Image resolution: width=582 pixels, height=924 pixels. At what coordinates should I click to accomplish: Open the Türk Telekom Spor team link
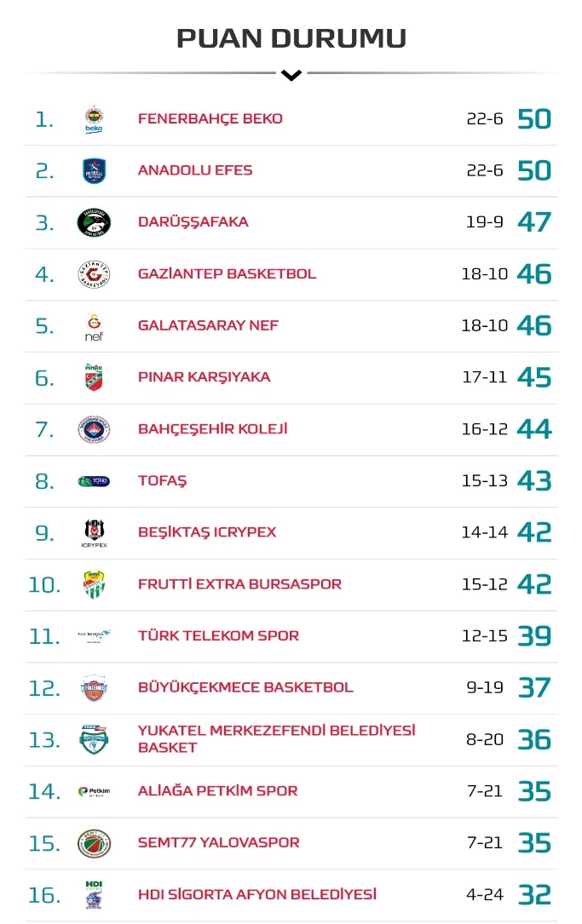coord(218,636)
